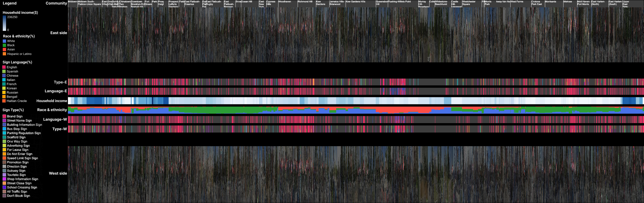Click the 236250 income maximum value
Screen dimensions: 644x203
pos(12,17)
